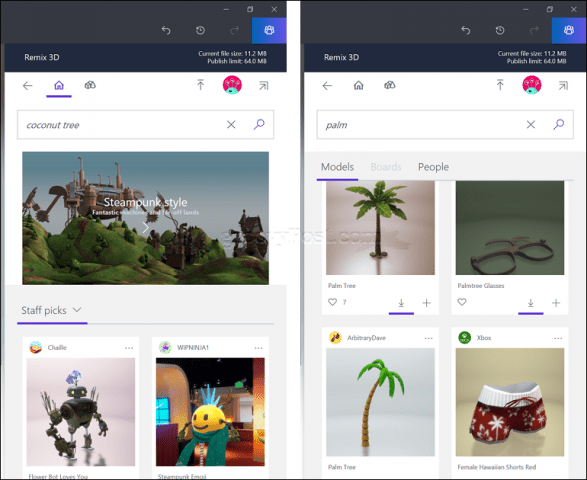The width and height of the screenshot is (587, 480).
Task: Add Palmtree Glasses to a board
Action: (x=556, y=303)
